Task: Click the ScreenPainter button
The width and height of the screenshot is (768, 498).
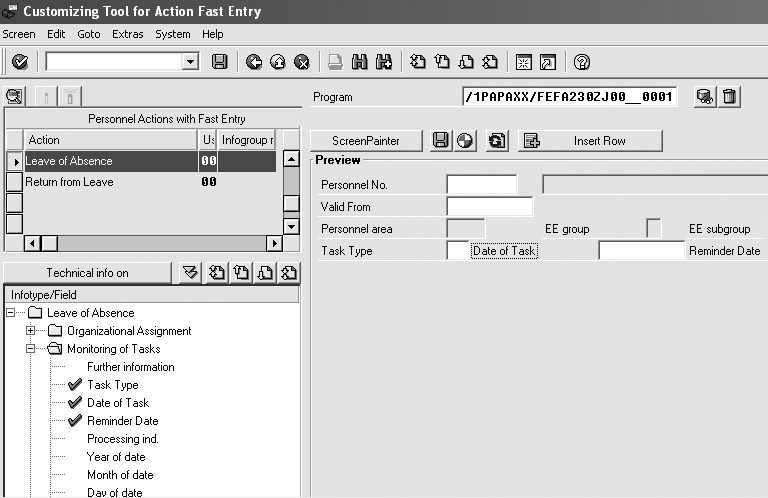Action: (x=366, y=141)
